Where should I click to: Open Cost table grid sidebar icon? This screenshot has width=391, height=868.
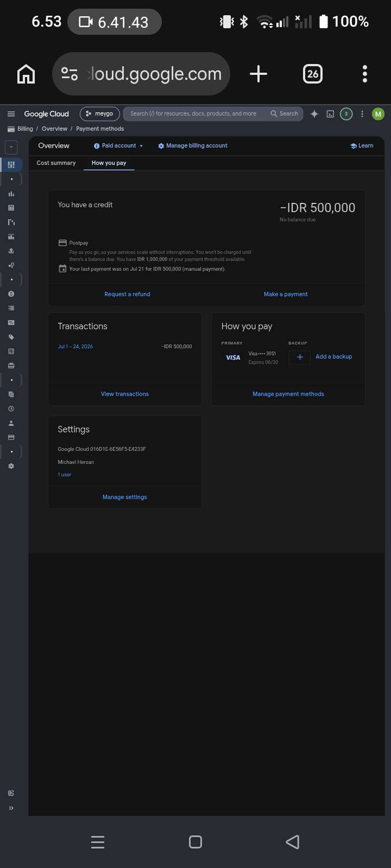click(11, 208)
